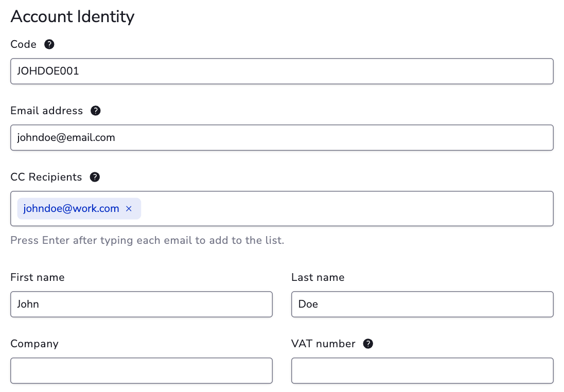Click the VAT number label text
The width and height of the screenshot is (564, 392).
pos(323,344)
